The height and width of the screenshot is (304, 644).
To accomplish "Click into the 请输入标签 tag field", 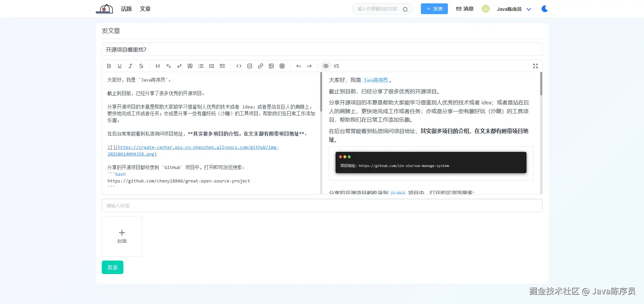I will coord(322,206).
